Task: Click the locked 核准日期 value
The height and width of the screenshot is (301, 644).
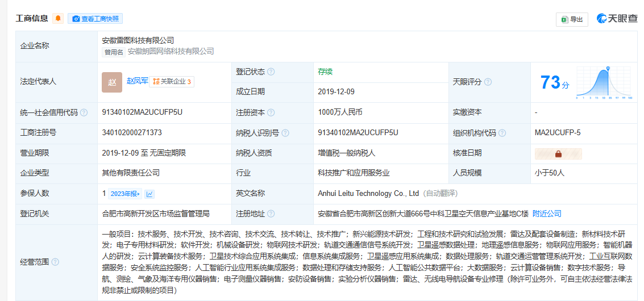Action: [x=558, y=153]
